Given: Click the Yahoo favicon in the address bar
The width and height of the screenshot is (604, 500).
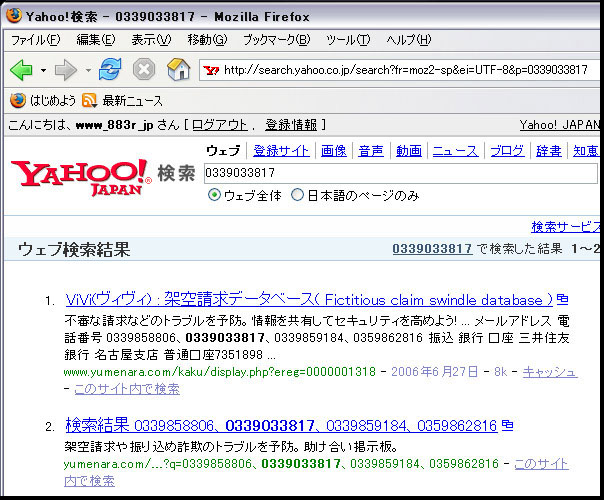Looking at the screenshot, I should click(x=211, y=70).
